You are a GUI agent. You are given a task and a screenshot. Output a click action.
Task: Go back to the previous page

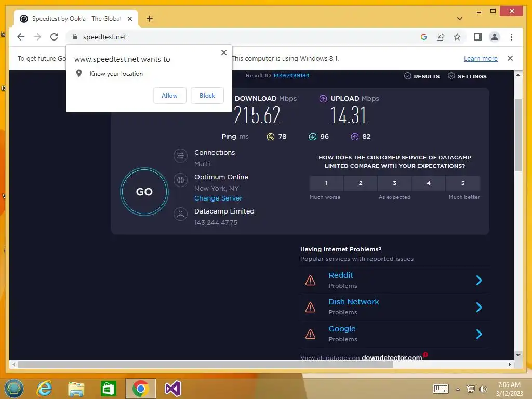[21, 37]
